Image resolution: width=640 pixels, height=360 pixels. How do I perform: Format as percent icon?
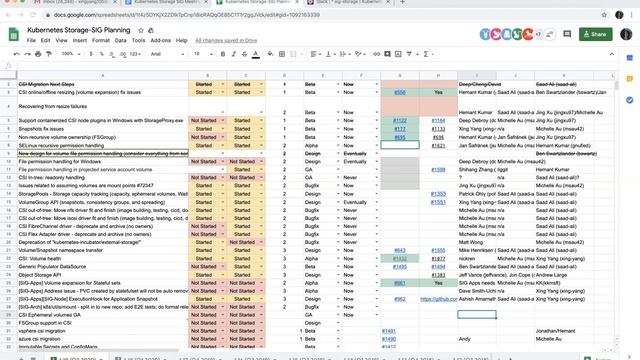tap(102, 54)
